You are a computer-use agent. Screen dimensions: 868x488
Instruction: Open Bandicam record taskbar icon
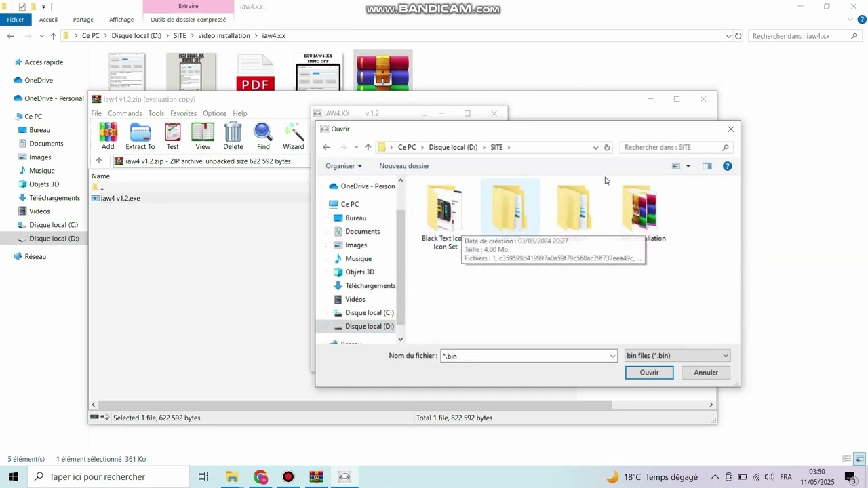tap(288, 476)
